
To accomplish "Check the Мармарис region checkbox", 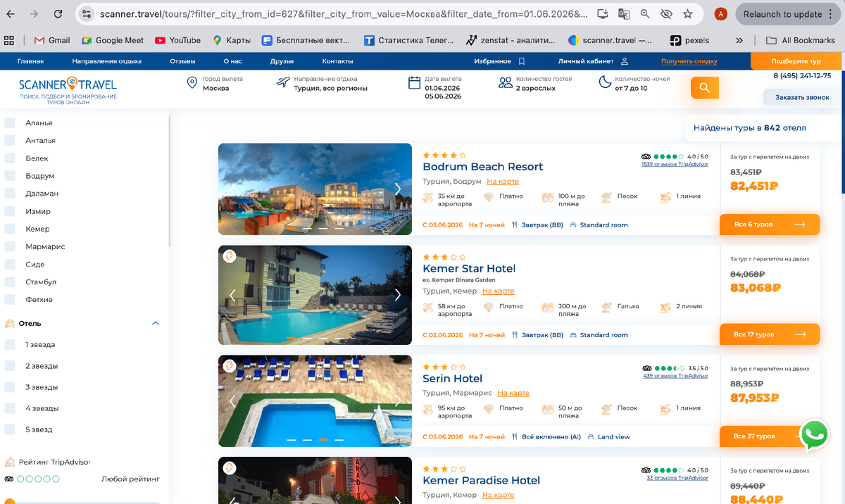I will click(x=10, y=246).
